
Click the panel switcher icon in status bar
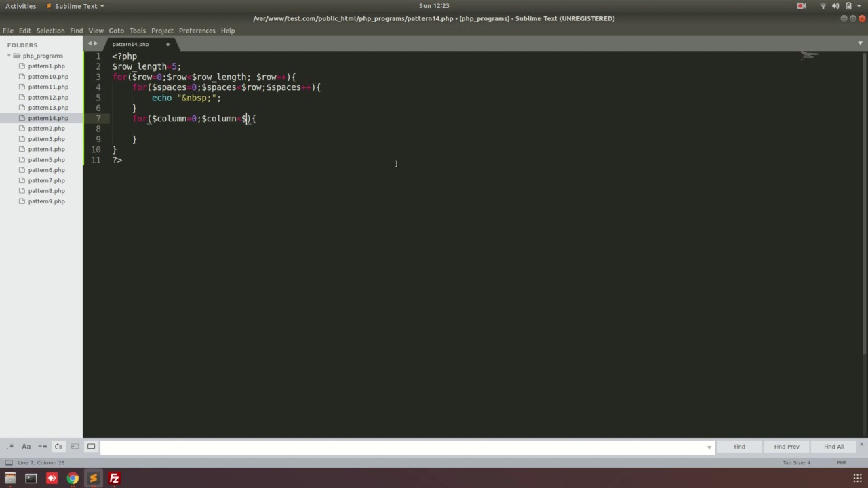click(x=9, y=463)
